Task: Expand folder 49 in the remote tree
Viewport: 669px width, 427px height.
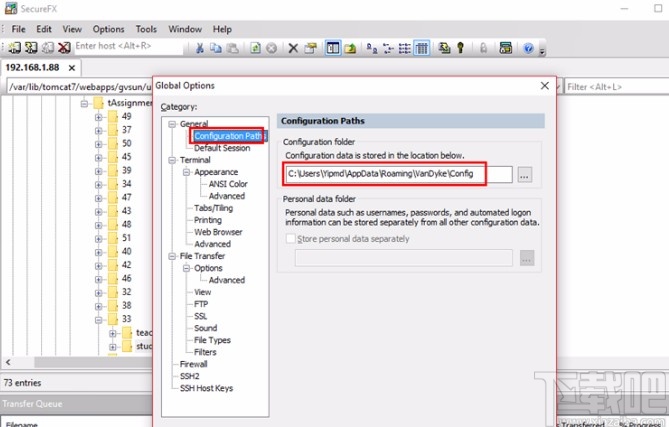Action: tap(99, 117)
